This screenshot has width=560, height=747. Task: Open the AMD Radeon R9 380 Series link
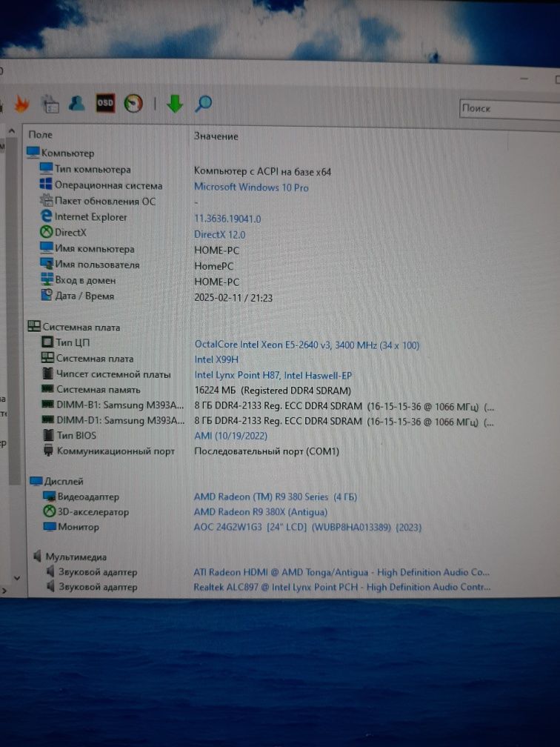(276, 497)
